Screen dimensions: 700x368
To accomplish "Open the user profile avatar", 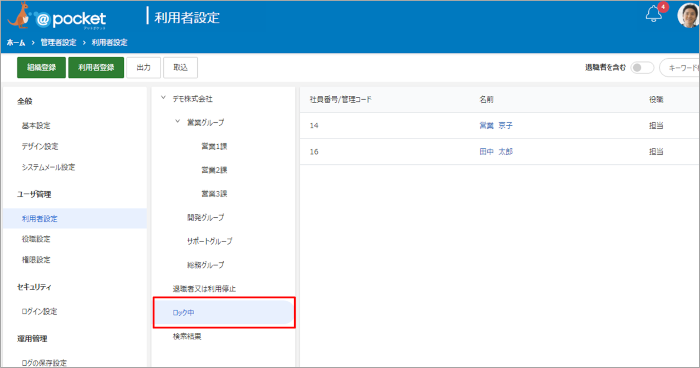I will click(x=688, y=16).
